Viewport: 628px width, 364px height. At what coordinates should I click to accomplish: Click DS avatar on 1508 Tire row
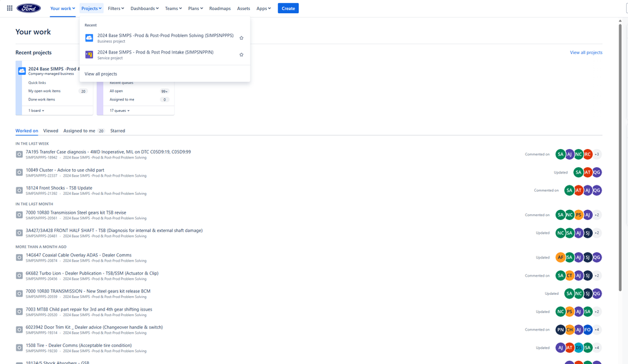coord(578,348)
